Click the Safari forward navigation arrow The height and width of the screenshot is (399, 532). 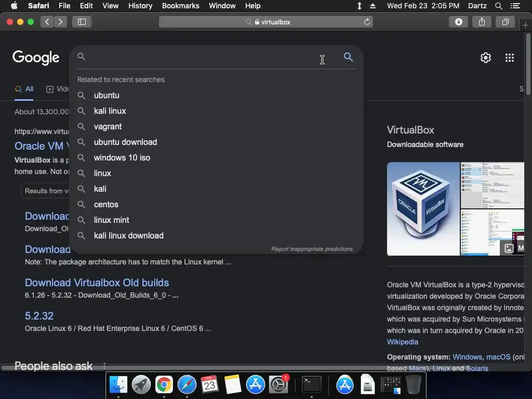click(x=60, y=22)
